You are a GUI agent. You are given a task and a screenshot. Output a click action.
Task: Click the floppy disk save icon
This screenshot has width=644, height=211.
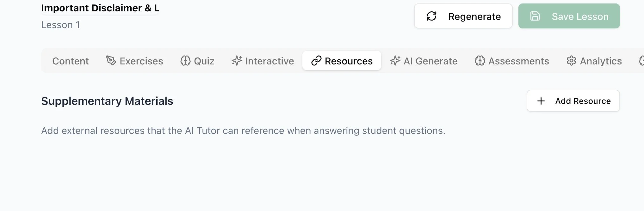pyautogui.click(x=535, y=16)
